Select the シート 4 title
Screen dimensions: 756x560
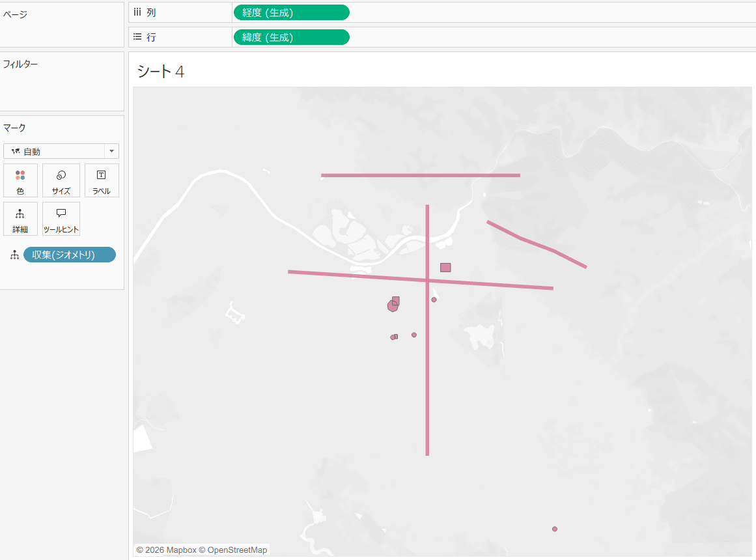[x=161, y=72]
